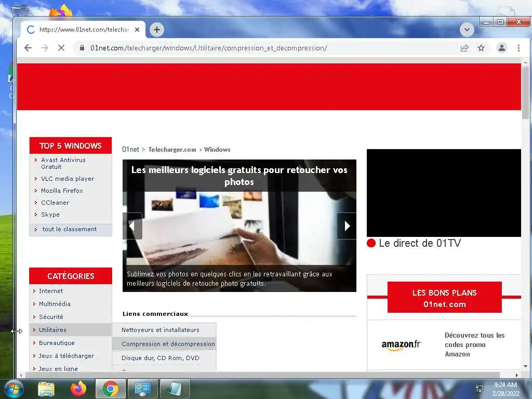Show next slide in carousel
The width and height of the screenshot is (532, 399).
[347, 226]
